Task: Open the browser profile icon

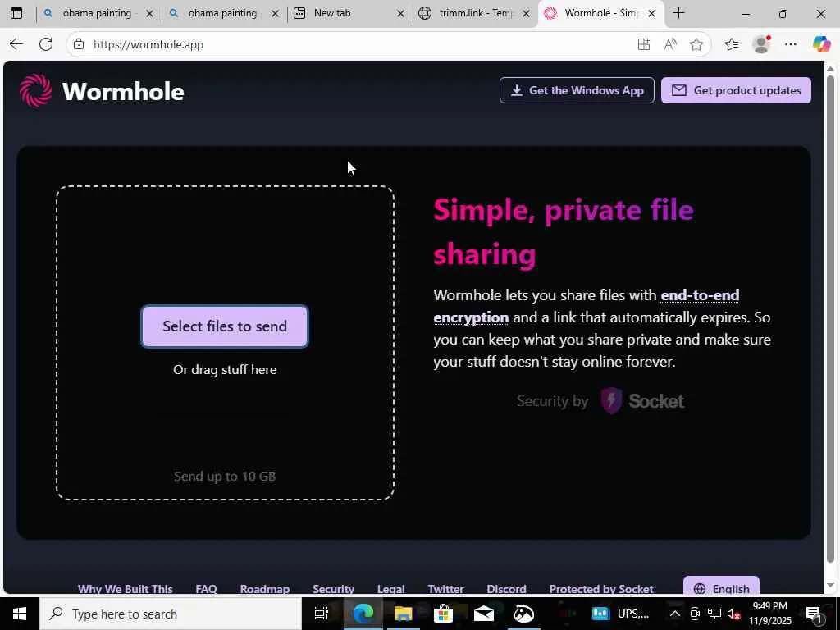Action: [761, 44]
